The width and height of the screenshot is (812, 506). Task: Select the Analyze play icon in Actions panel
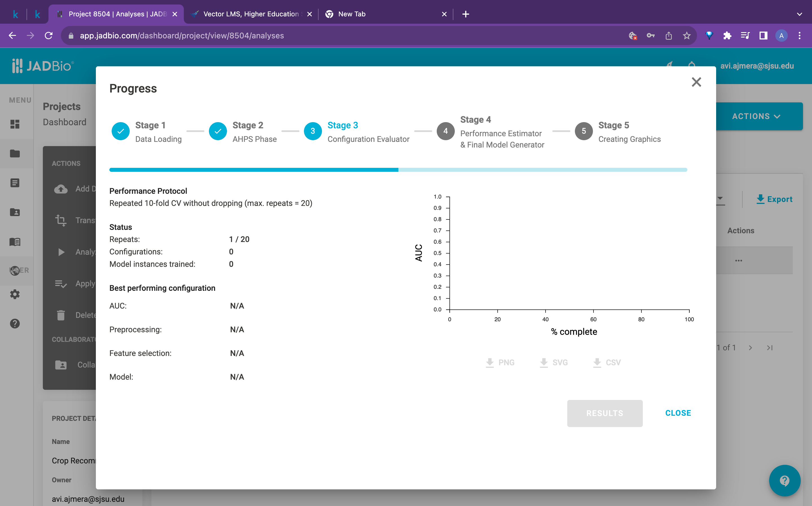pyautogui.click(x=61, y=252)
